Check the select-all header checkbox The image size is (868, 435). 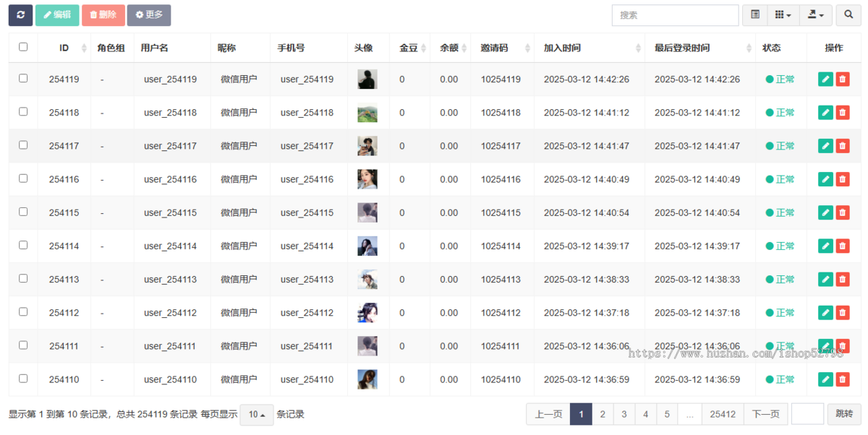coord(23,47)
